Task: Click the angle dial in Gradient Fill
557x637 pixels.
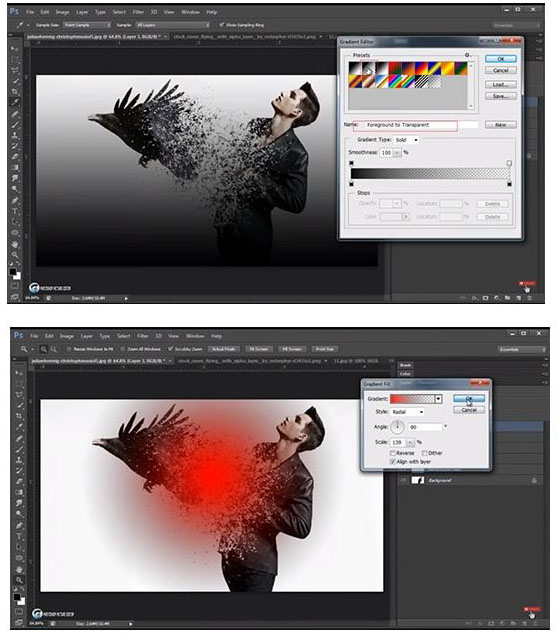Action: [397, 427]
